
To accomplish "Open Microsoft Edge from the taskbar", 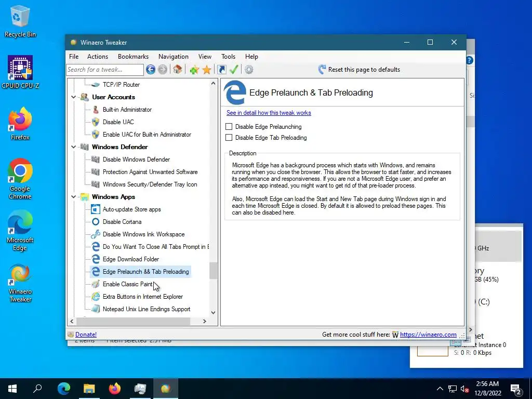I will pos(64,389).
